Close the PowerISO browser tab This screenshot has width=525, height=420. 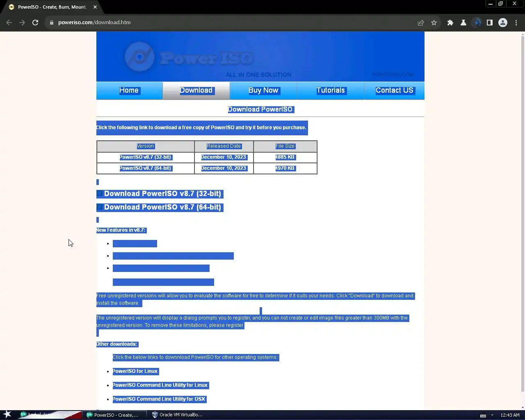[x=95, y=7]
